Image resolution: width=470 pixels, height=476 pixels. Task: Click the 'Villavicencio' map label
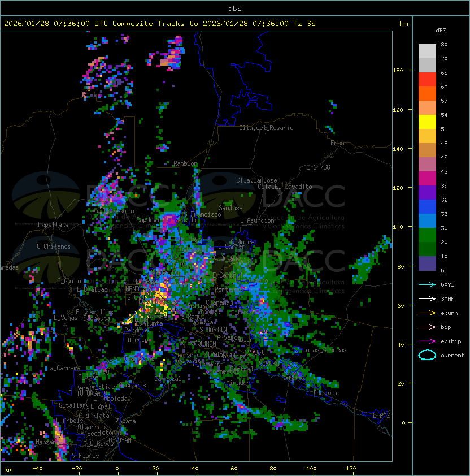point(114,211)
